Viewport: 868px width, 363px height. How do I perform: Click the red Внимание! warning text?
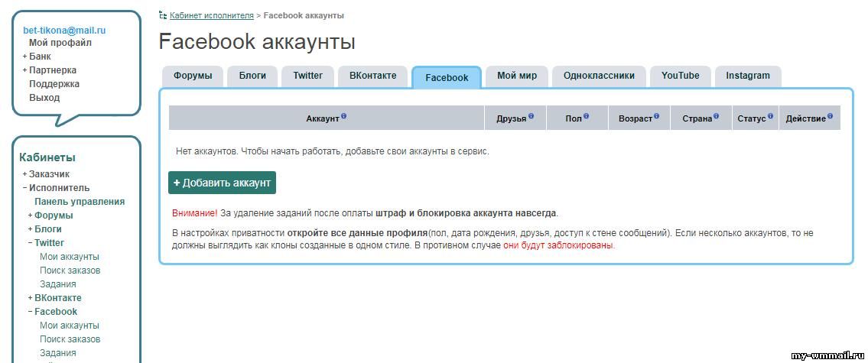(195, 213)
